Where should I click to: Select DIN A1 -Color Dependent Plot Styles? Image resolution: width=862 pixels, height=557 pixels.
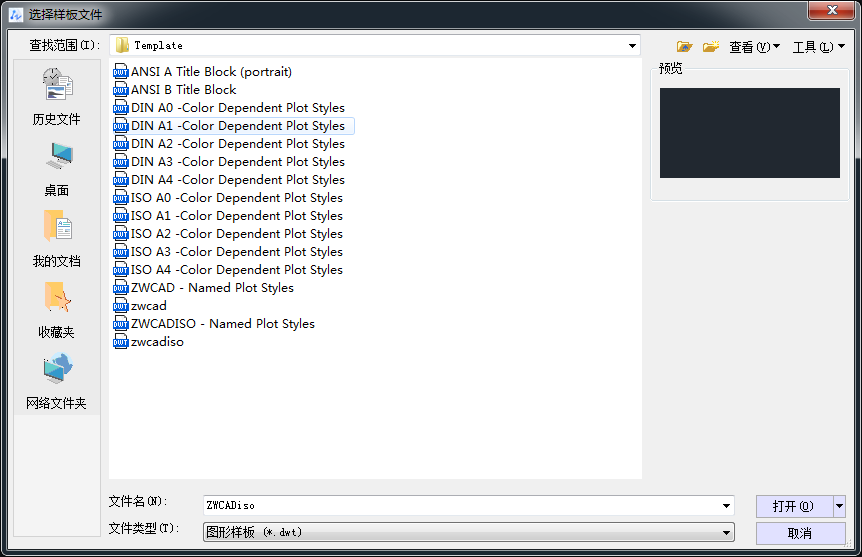click(238, 126)
